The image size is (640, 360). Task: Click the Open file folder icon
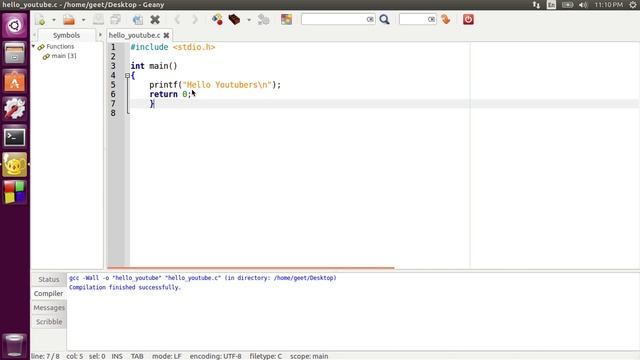tap(69, 20)
